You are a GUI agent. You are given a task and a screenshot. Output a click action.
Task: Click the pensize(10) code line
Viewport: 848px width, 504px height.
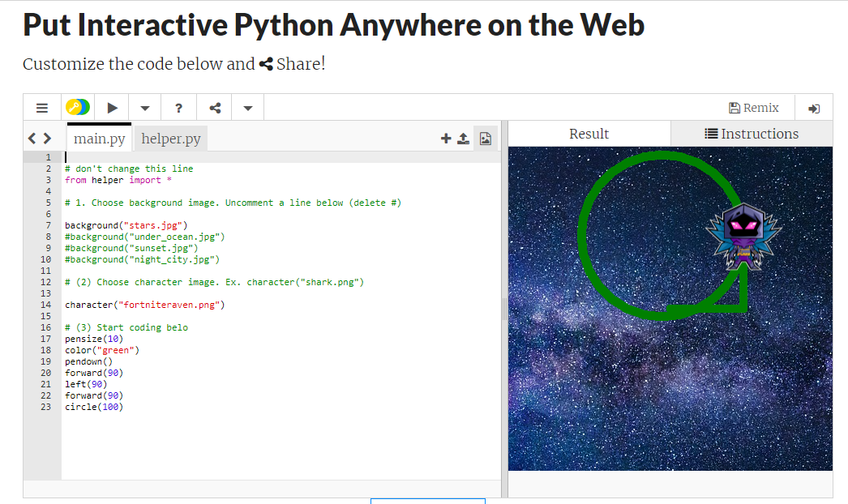coord(94,339)
